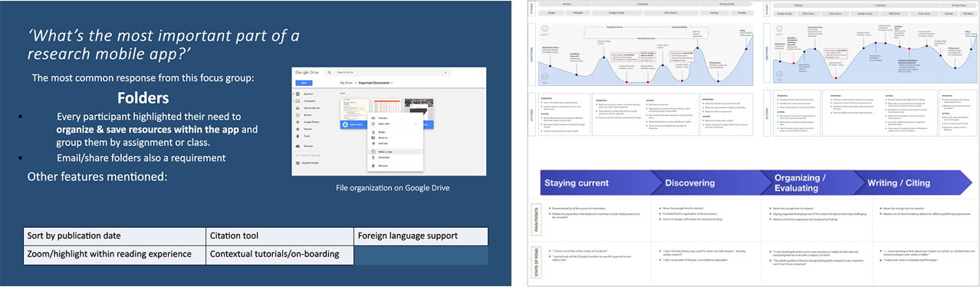Click the Remove trash icon in context menu

coord(373,166)
